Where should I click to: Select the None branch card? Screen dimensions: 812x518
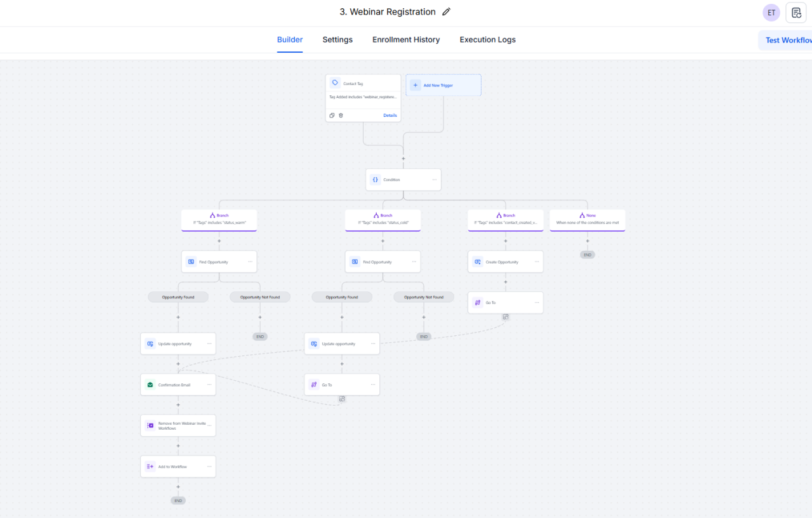(x=587, y=220)
